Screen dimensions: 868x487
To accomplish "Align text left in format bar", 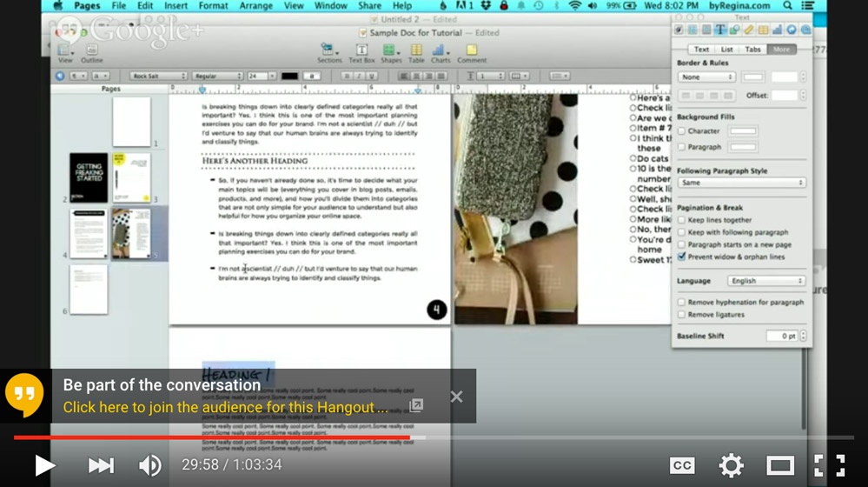I will [404, 76].
